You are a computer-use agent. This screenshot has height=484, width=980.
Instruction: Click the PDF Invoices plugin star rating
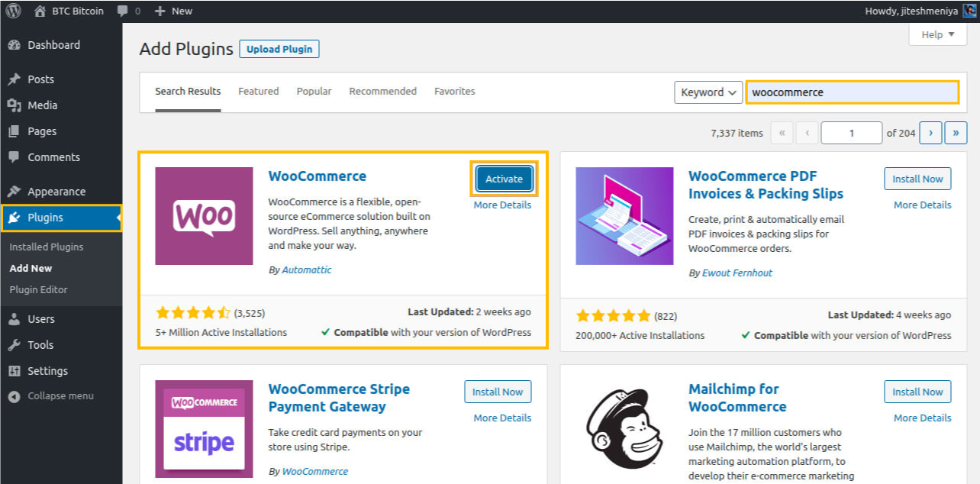[614, 316]
